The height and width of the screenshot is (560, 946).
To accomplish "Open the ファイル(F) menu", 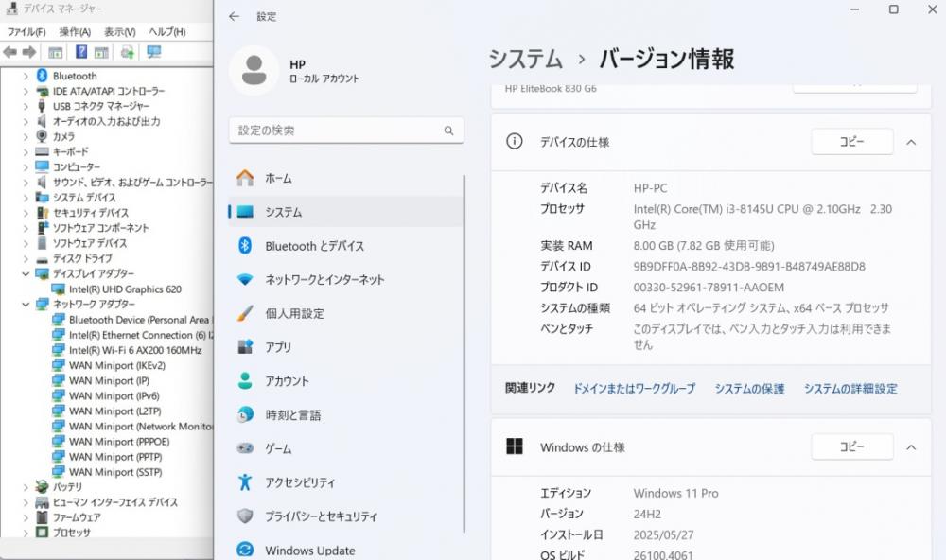I will point(26,32).
